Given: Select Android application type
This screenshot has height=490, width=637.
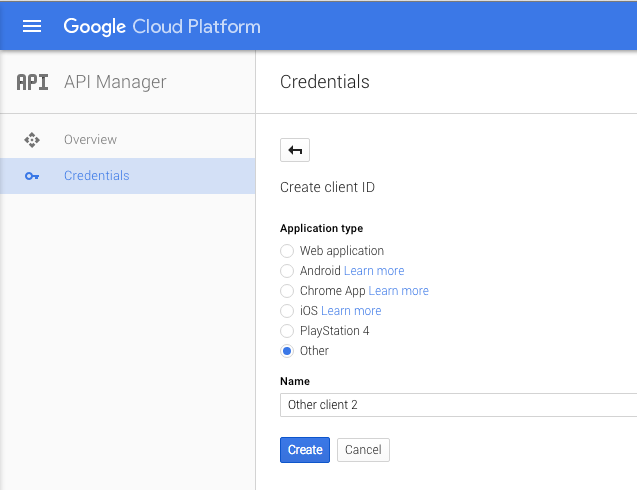Looking at the screenshot, I should click(x=287, y=271).
